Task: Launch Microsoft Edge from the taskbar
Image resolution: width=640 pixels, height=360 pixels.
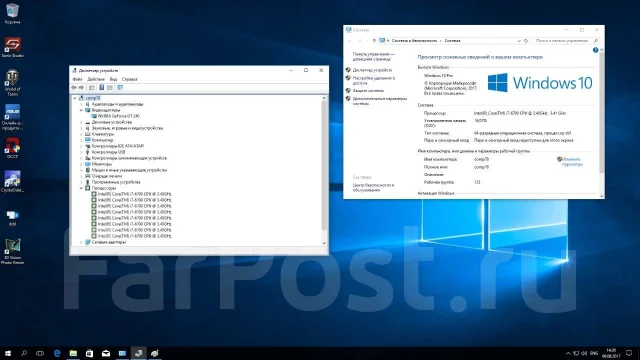Action: click(57, 353)
